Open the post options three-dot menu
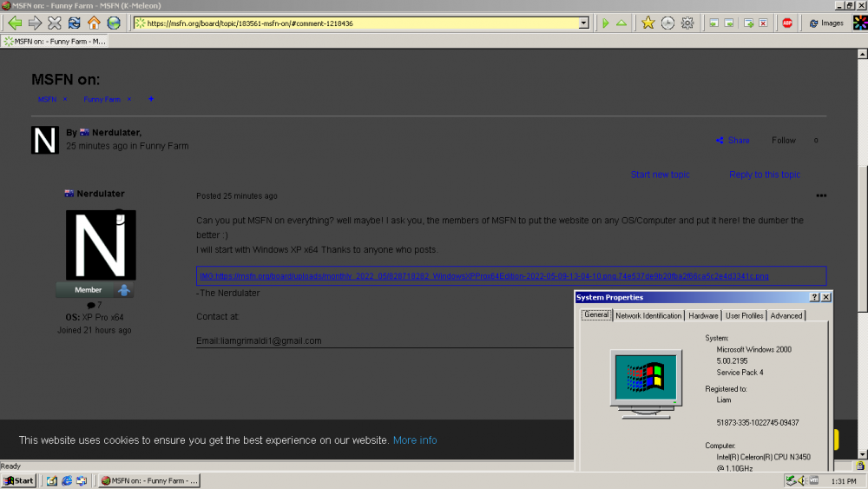Image resolution: width=868 pixels, height=489 pixels. pyautogui.click(x=821, y=195)
